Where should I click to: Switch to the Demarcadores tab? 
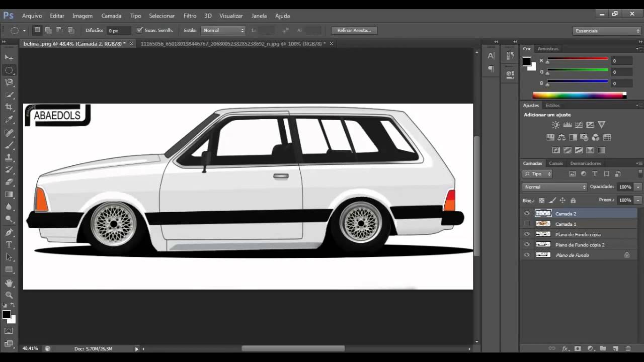(586, 163)
